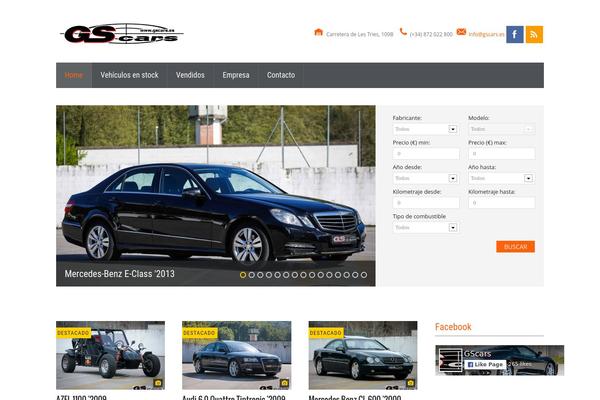Screen dimensions: 600x400
Task: Open the orange RSS feed icon
Action: click(534, 34)
